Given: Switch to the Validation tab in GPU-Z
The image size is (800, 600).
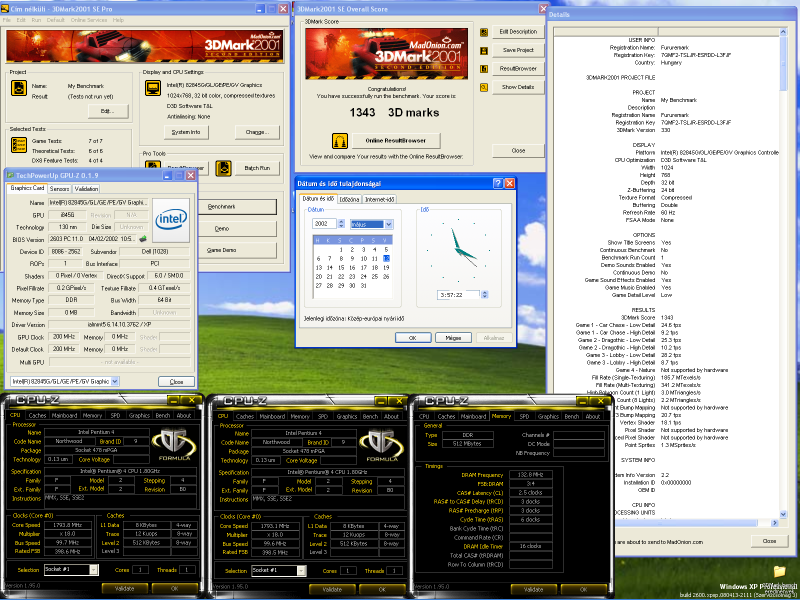Looking at the screenshot, I should click(86, 189).
